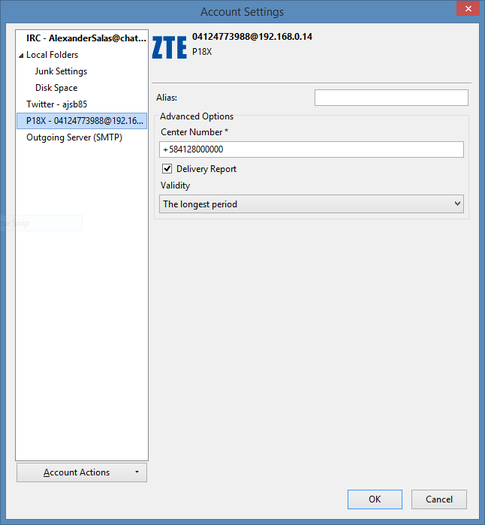The image size is (485, 525).
Task: Click the ZTE logo icon
Action: click(169, 48)
